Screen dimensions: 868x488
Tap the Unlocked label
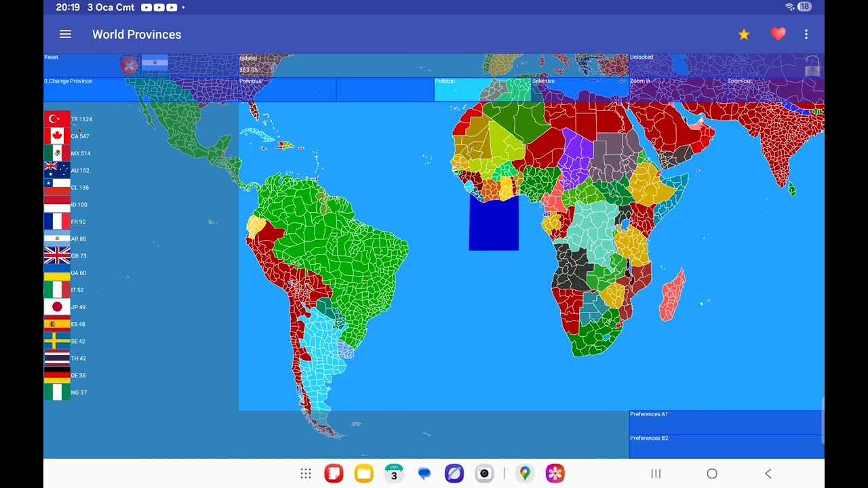[x=642, y=57]
